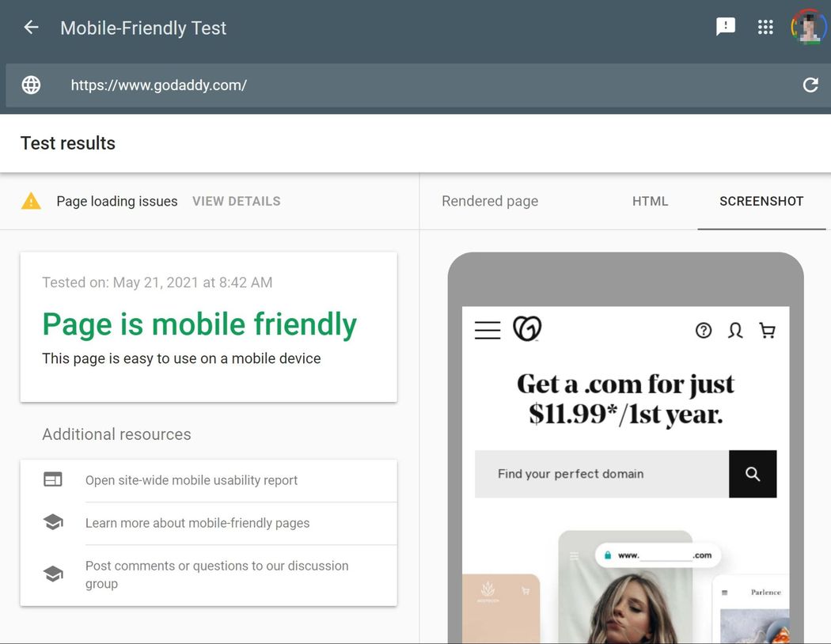The height and width of the screenshot is (644, 831).
Task: Switch to the HTML tab
Action: 651,201
